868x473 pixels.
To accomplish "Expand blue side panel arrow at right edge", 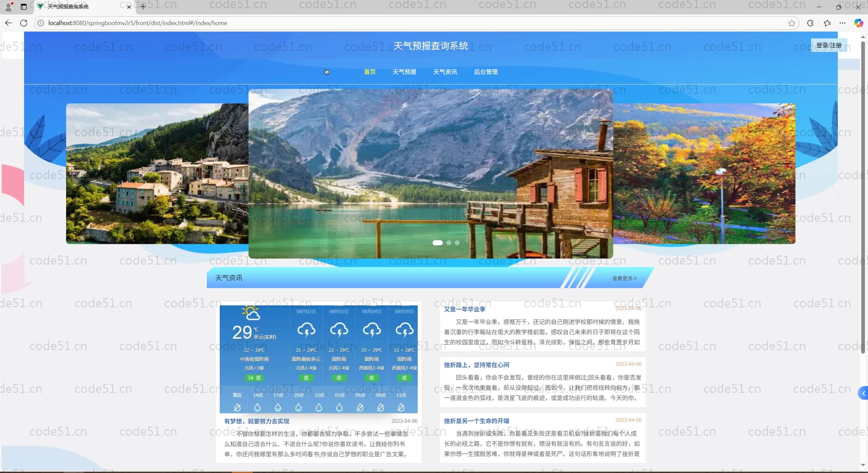I will 863,394.
